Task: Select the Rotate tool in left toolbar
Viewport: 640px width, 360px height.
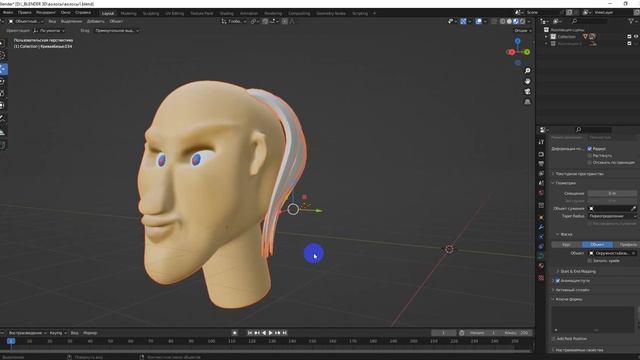Action: 2,82
